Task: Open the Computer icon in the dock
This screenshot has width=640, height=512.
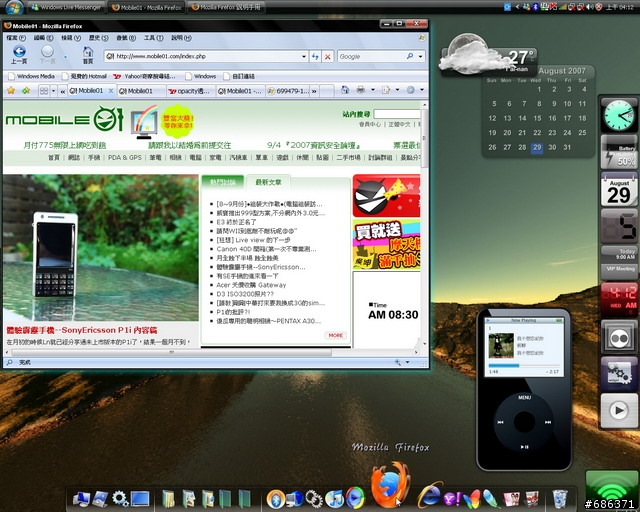Action: pyautogui.click(x=81, y=499)
